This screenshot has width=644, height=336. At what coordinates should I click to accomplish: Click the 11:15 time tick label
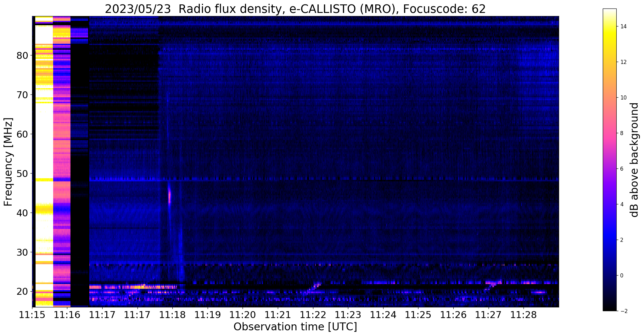pos(32,315)
